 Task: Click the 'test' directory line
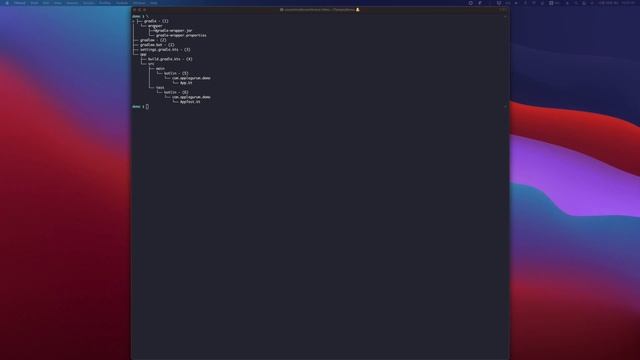coord(160,87)
